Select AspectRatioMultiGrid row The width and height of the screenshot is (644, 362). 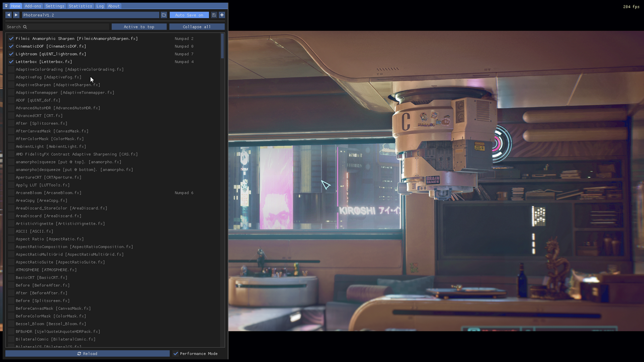tap(69, 254)
